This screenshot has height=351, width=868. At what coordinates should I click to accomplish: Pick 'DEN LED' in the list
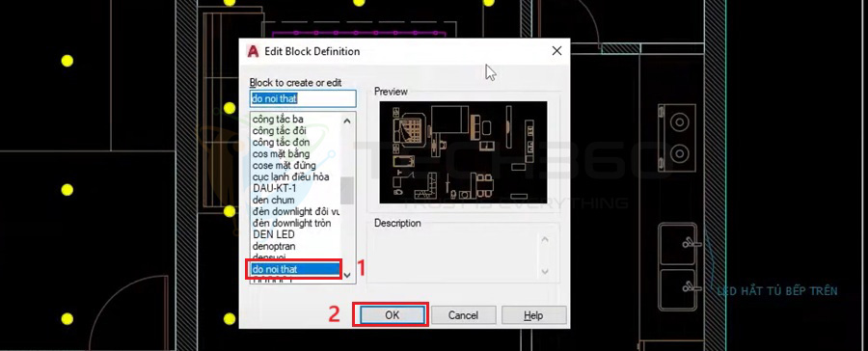[x=274, y=234]
